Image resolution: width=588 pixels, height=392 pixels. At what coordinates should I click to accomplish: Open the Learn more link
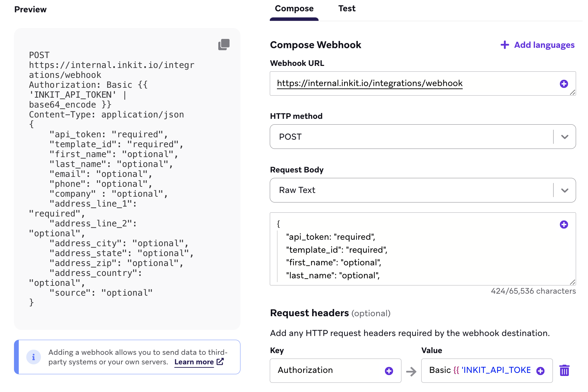(194, 362)
